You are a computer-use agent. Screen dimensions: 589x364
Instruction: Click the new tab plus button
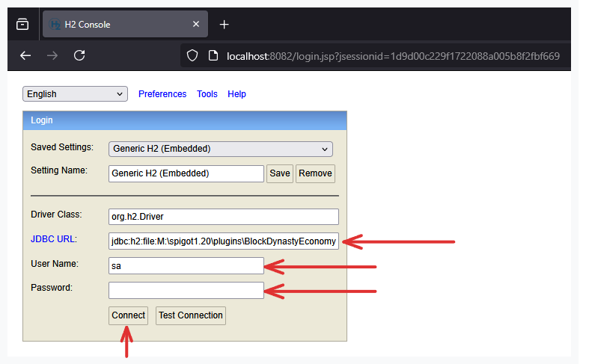point(224,25)
